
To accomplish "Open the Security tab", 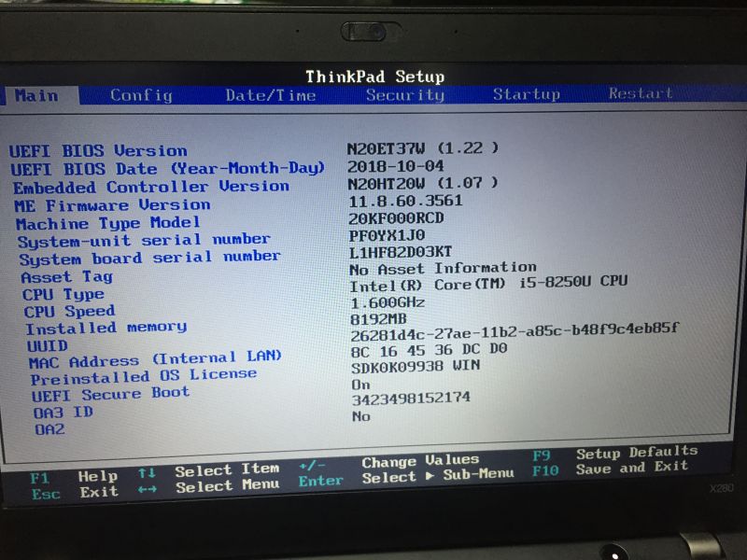I will point(404,95).
